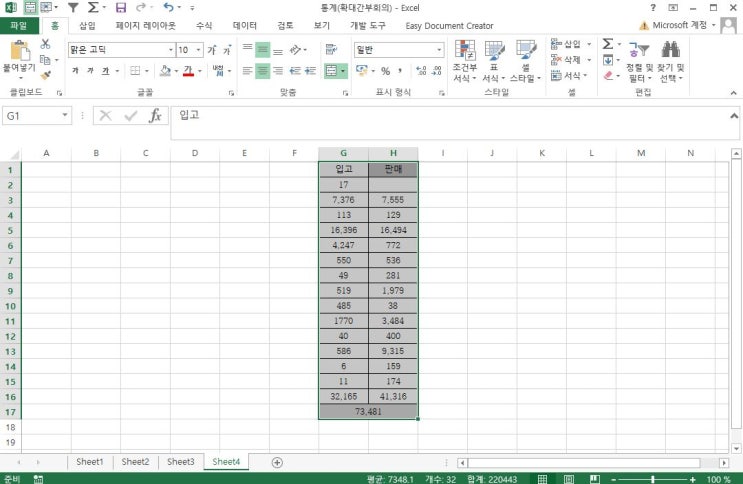Switch to the 삽입 ribbon tab
Screen dimensions: 743x484
pos(87,26)
